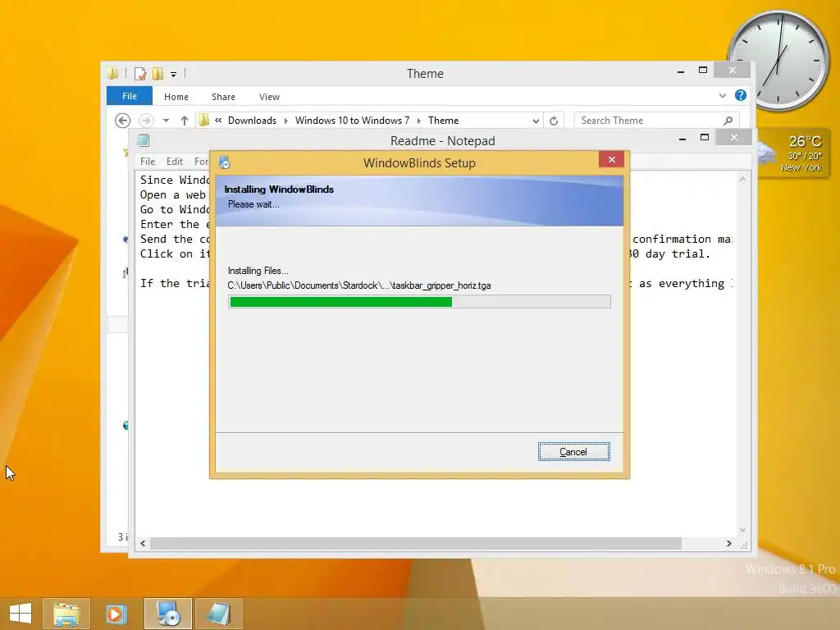Go up one folder level
This screenshot has width=840, height=630.
[x=185, y=121]
